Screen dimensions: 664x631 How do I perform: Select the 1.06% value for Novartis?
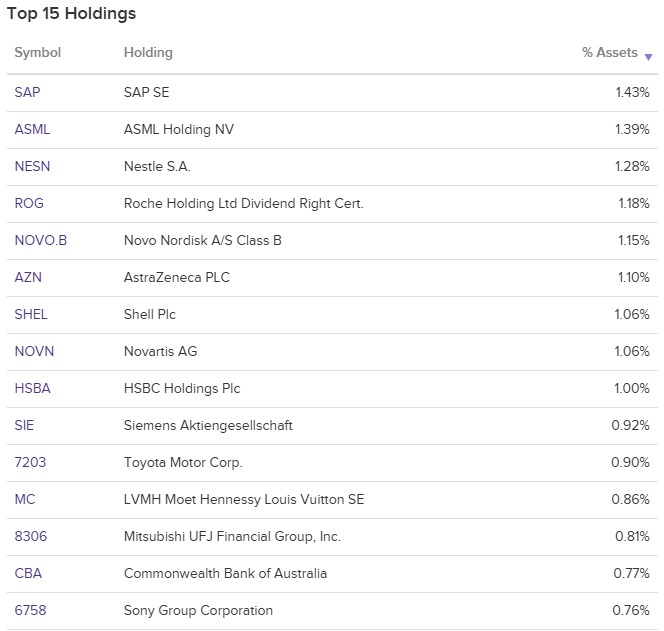632,351
